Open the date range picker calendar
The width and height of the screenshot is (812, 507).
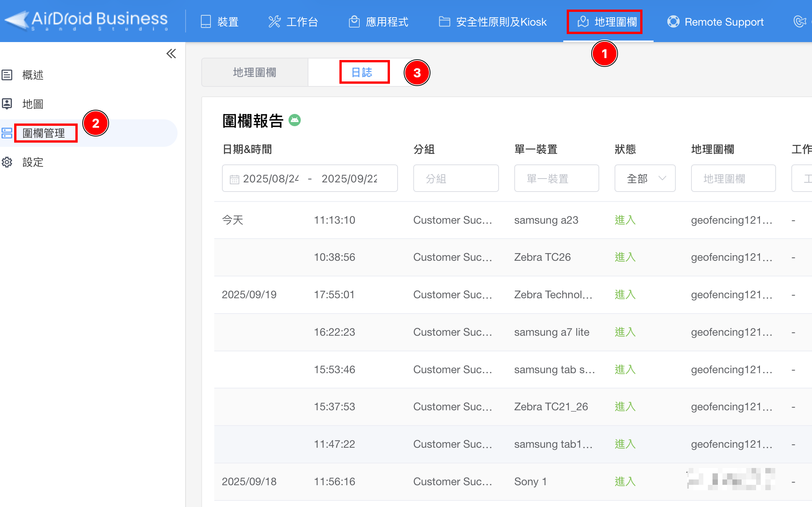click(x=234, y=179)
